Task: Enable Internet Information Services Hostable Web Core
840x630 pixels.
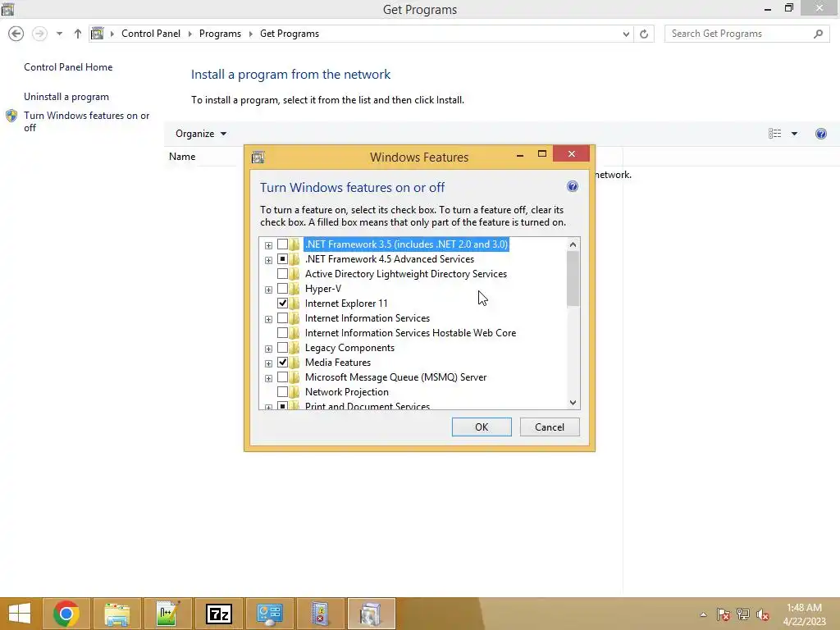Action: click(x=282, y=333)
